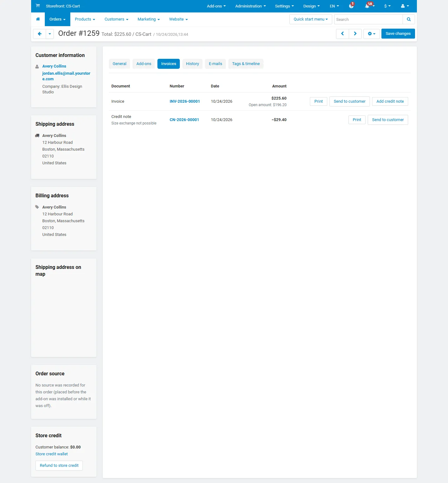Expand the Products menu
The width and height of the screenshot is (448, 483).
[85, 19]
